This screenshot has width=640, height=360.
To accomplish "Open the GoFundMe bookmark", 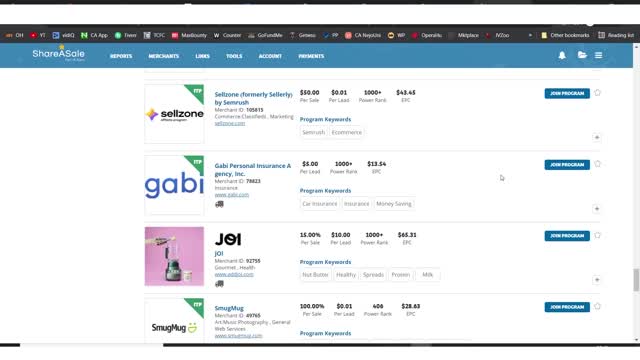I will tap(265, 36).
